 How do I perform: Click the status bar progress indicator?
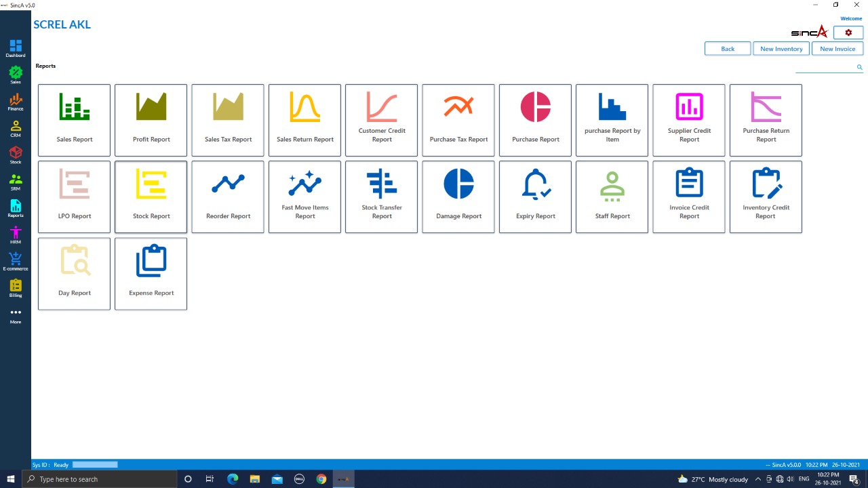coord(95,465)
